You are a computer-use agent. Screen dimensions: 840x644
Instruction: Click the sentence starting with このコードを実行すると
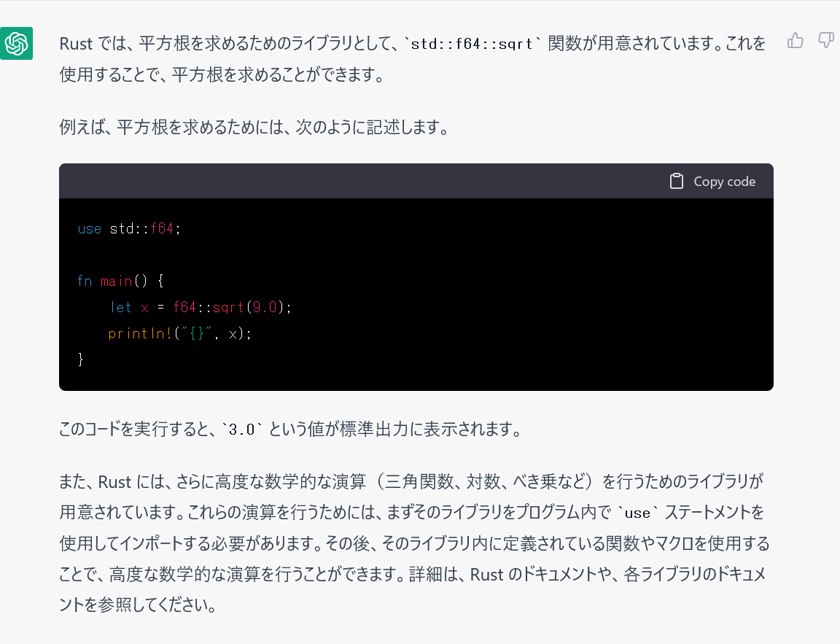290,429
